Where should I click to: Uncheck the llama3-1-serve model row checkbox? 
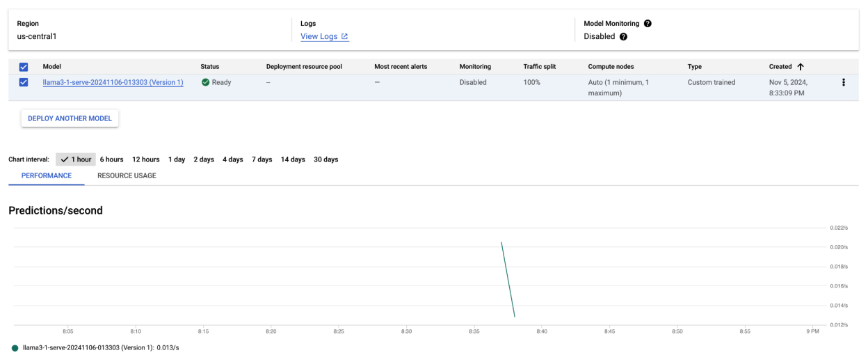[x=24, y=82]
